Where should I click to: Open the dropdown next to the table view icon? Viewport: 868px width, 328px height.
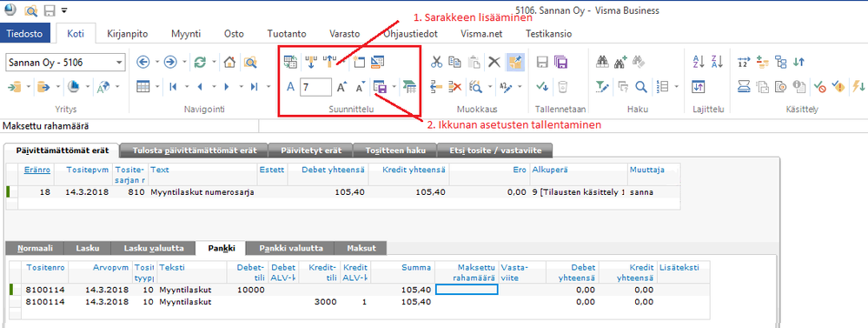(x=158, y=87)
